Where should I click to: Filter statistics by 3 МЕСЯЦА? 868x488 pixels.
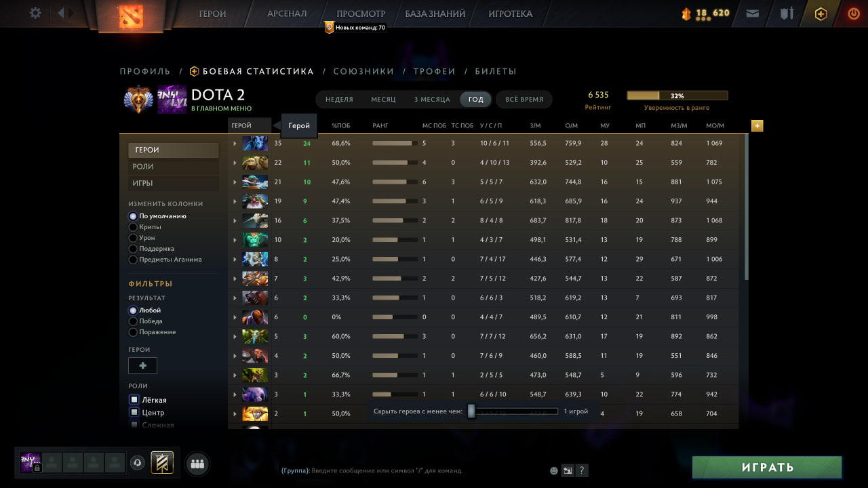pos(432,100)
